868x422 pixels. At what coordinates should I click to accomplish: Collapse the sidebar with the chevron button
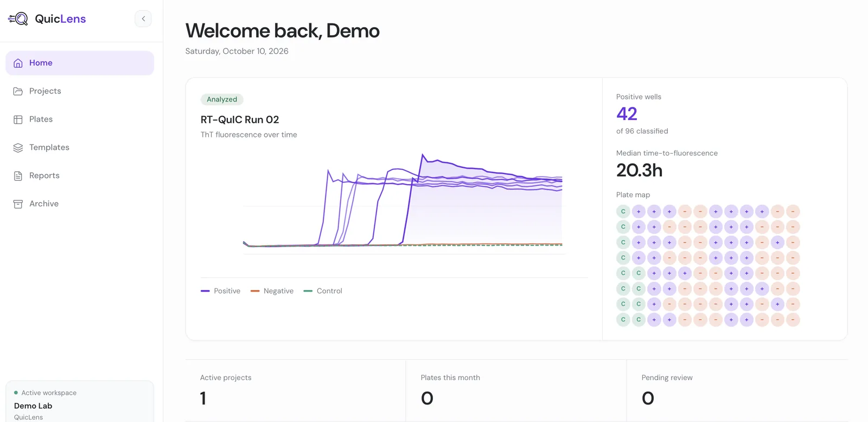pos(143,19)
